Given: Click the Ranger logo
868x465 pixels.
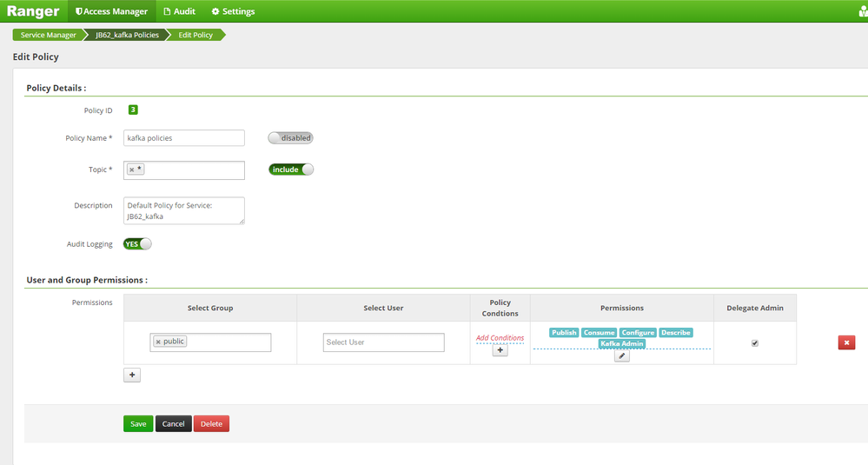Looking at the screenshot, I should [x=33, y=11].
